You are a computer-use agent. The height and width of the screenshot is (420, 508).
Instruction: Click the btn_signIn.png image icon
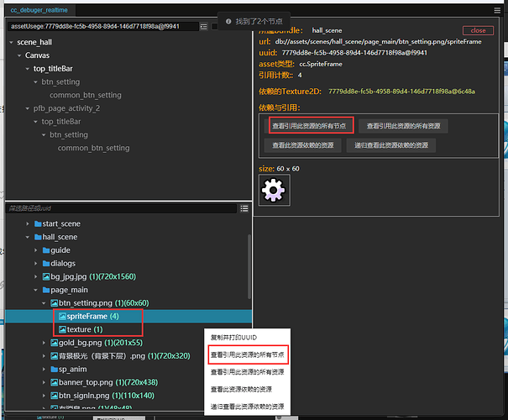[x=54, y=396]
